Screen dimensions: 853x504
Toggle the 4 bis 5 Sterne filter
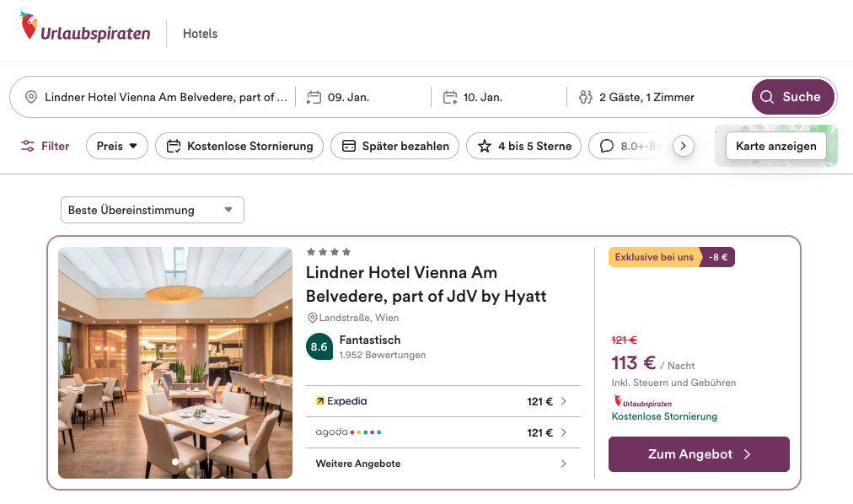pyautogui.click(x=524, y=146)
